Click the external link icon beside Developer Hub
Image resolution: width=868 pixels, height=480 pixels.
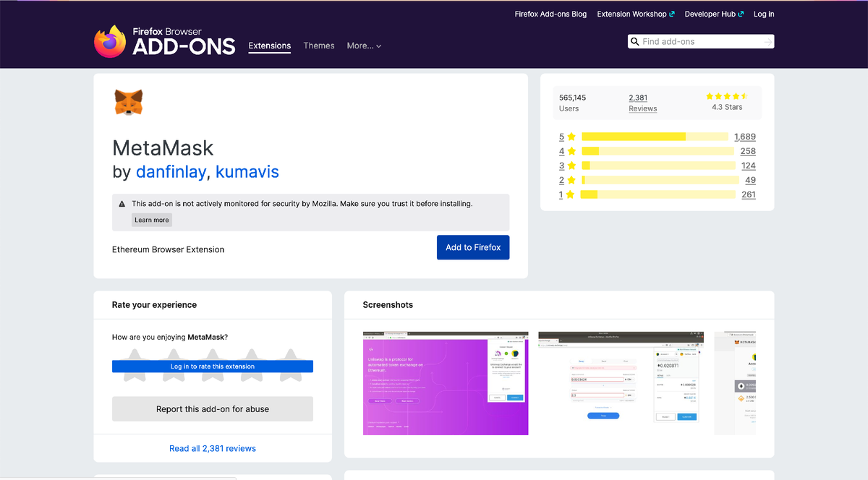(741, 14)
